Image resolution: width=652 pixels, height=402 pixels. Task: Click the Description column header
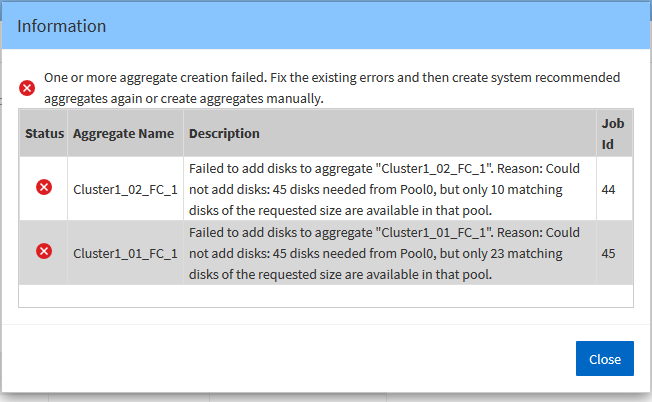pyautogui.click(x=224, y=133)
